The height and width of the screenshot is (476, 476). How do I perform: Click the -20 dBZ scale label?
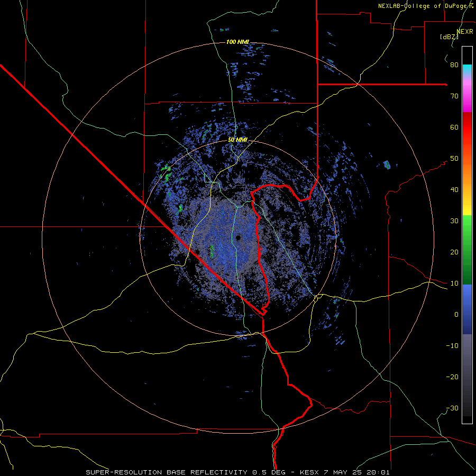(452, 377)
